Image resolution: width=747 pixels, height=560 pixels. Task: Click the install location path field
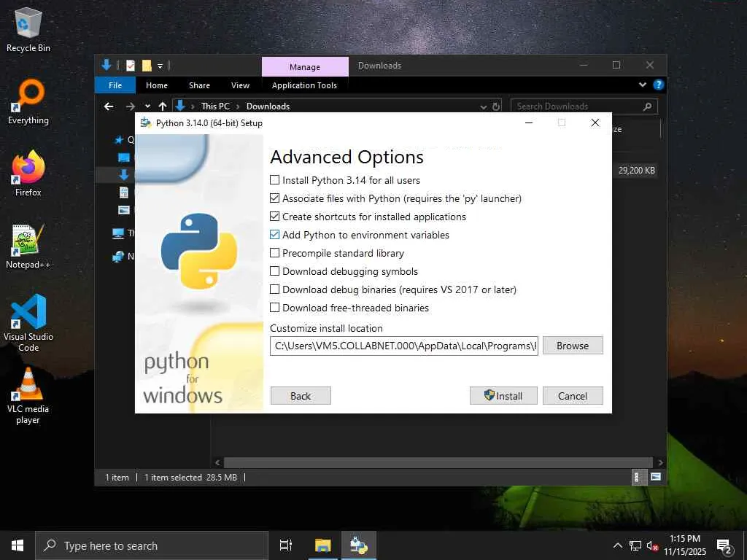pos(404,346)
